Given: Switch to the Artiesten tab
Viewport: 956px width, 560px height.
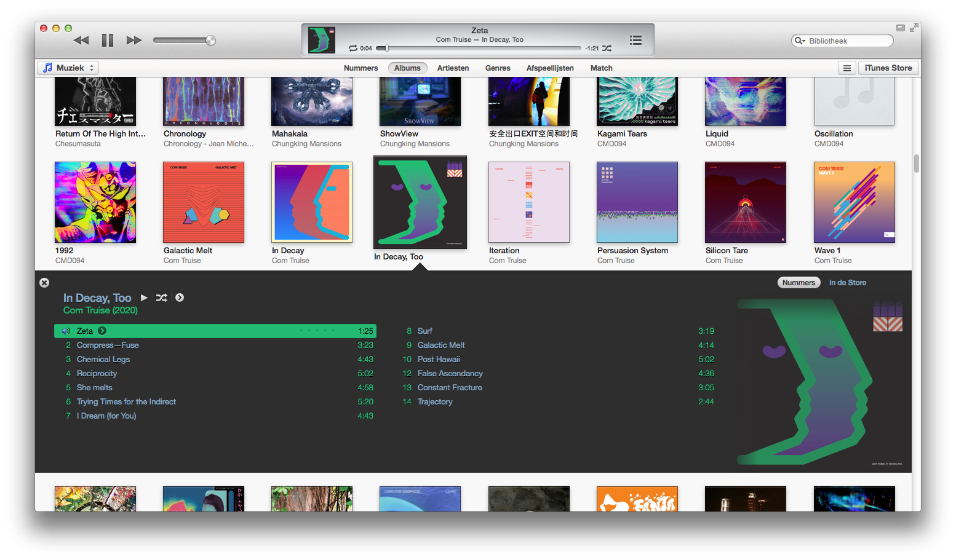Looking at the screenshot, I should [x=453, y=68].
